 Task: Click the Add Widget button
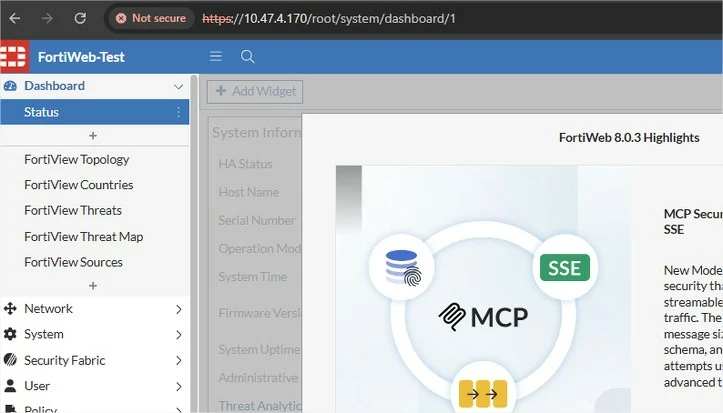[255, 92]
